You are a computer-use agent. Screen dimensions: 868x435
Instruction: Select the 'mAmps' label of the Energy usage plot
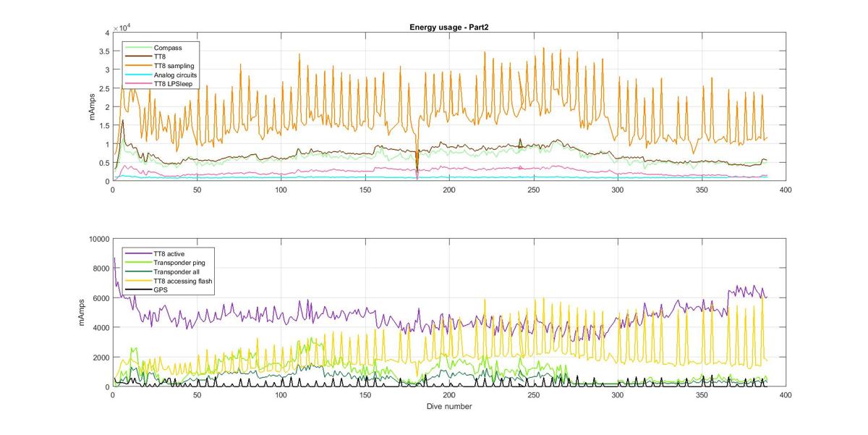[92, 107]
